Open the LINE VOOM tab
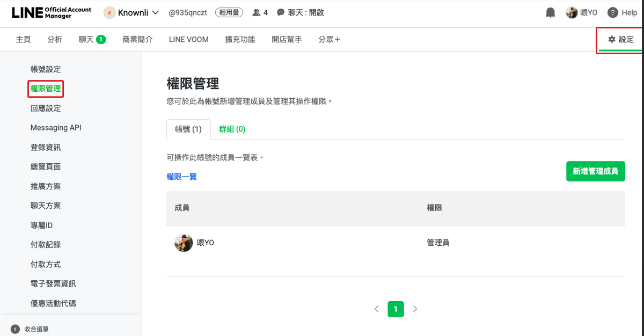Screen dimensions: 644x336 tap(189, 39)
